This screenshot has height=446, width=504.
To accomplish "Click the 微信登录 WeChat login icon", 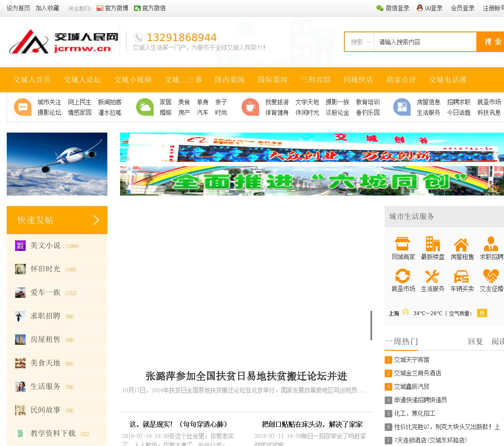I will pos(380,8).
